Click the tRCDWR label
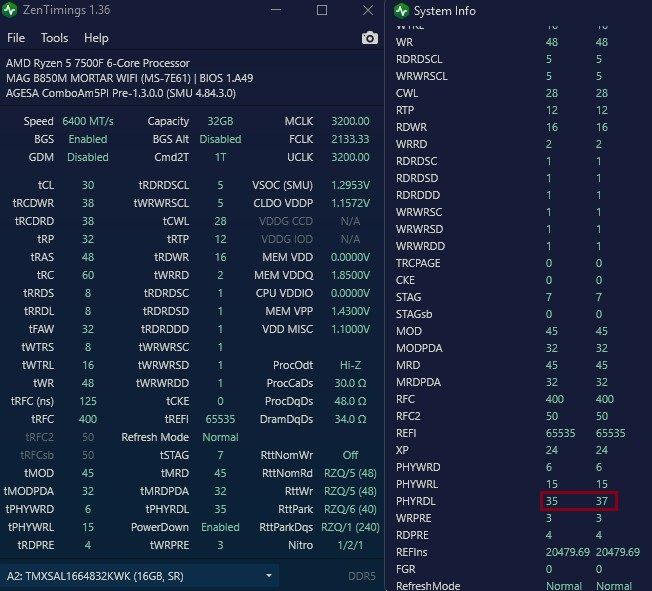Image resolution: width=652 pixels, height=591 pixels. point(33,203)
